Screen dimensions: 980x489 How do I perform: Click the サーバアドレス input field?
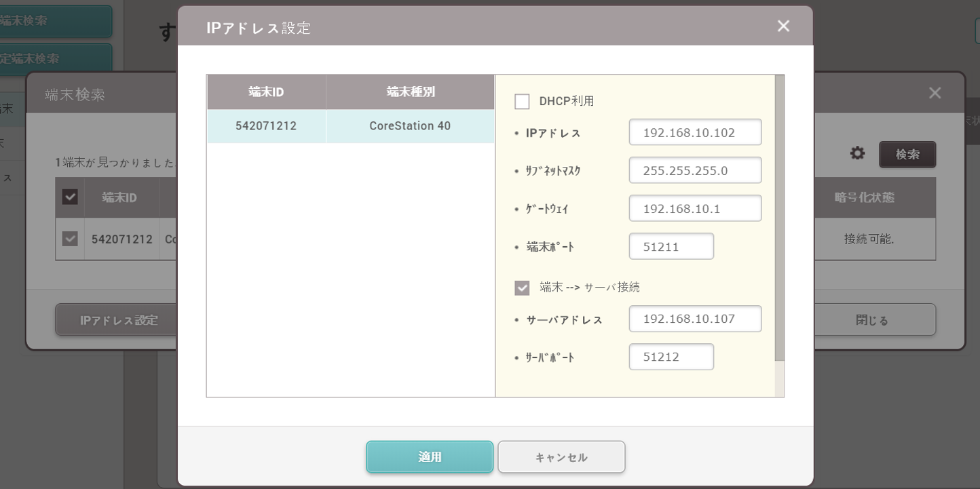695,319
